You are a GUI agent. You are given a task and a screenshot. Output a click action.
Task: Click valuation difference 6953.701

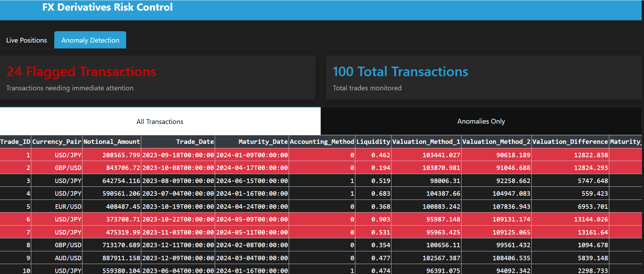570,206
